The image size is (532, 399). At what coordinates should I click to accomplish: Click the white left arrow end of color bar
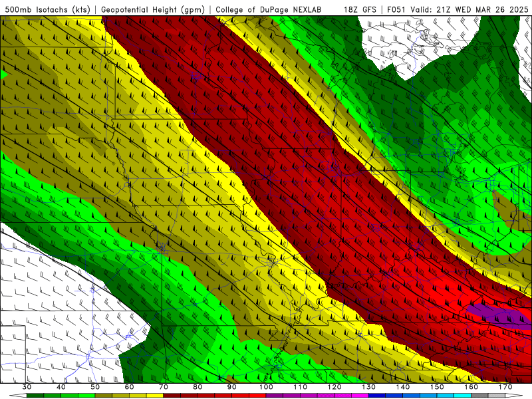pos(19,396)
